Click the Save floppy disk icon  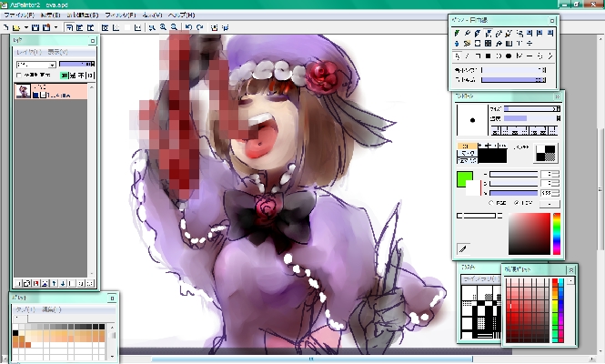(x=35, y=27)
